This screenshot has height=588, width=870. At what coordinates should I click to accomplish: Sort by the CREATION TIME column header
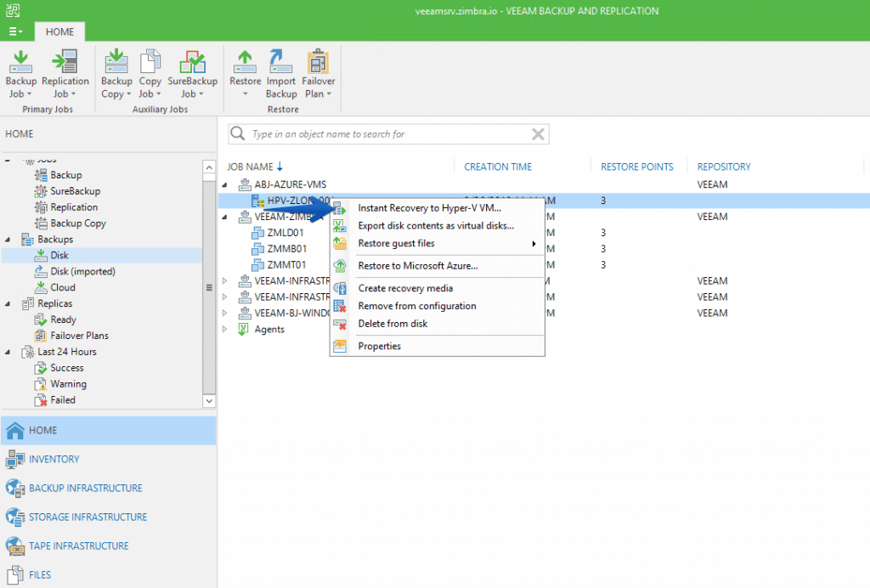498,167
